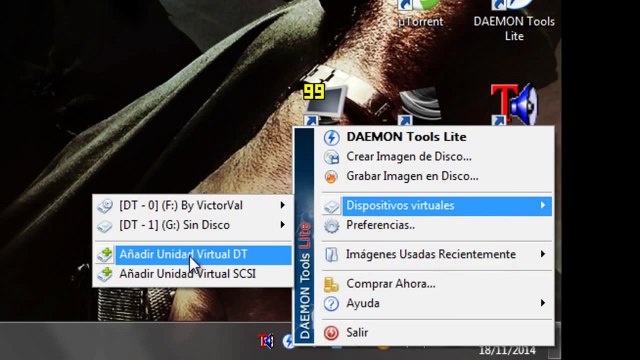Viewport: 640px width, 360px height.
Task: Click the green plus icon beside Añadir Unidad Virtual DT
Action: coord(105,255)
